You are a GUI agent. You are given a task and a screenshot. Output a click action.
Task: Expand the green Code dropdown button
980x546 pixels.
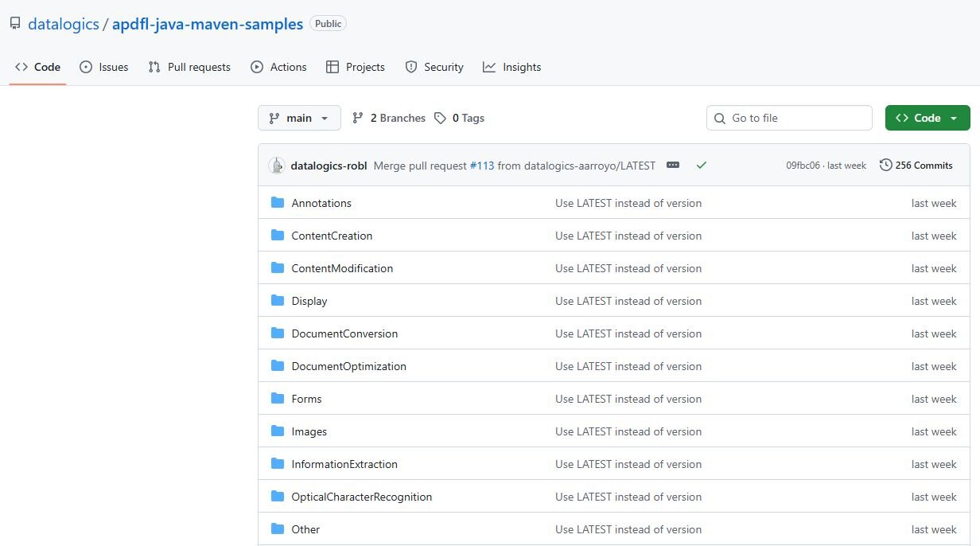[927, 118]
